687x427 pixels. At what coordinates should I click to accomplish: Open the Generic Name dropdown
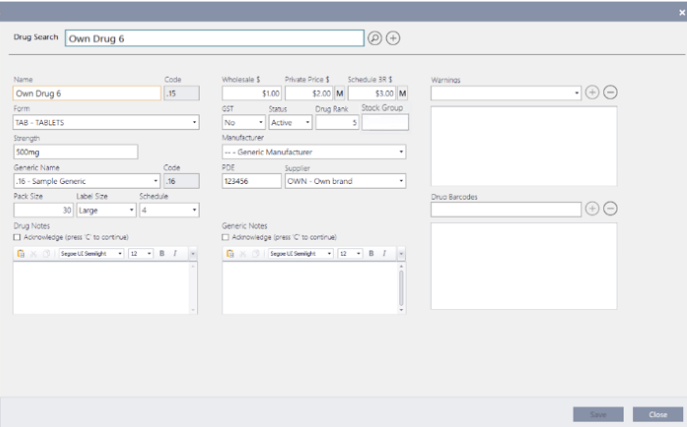87,181
